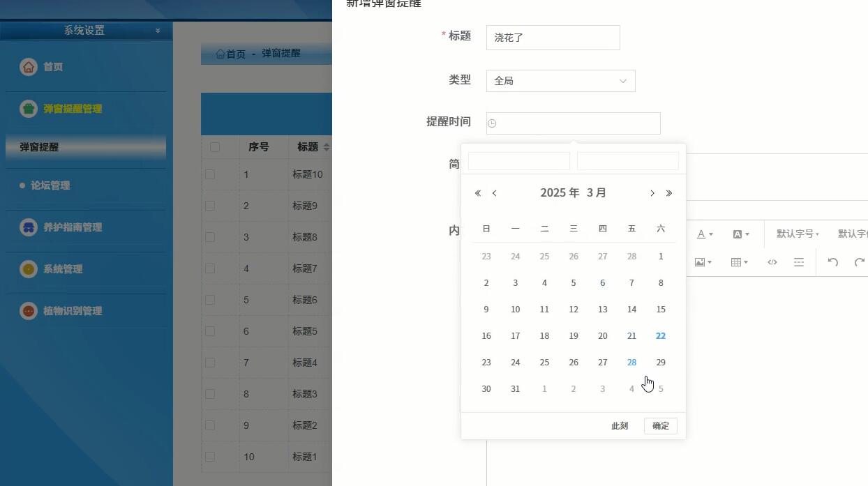Open the 类型 dropdown showing 全局

click(x=560, y=80)
